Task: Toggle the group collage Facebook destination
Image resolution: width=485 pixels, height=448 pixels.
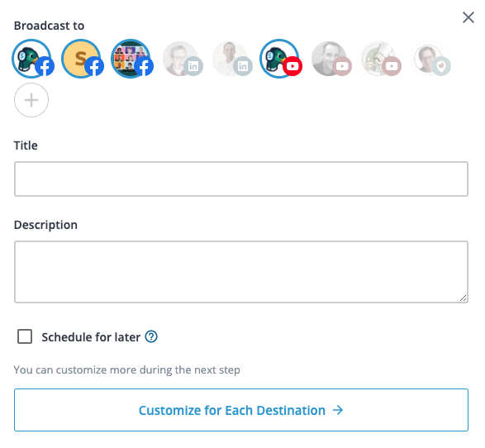Action: point(131,59)
